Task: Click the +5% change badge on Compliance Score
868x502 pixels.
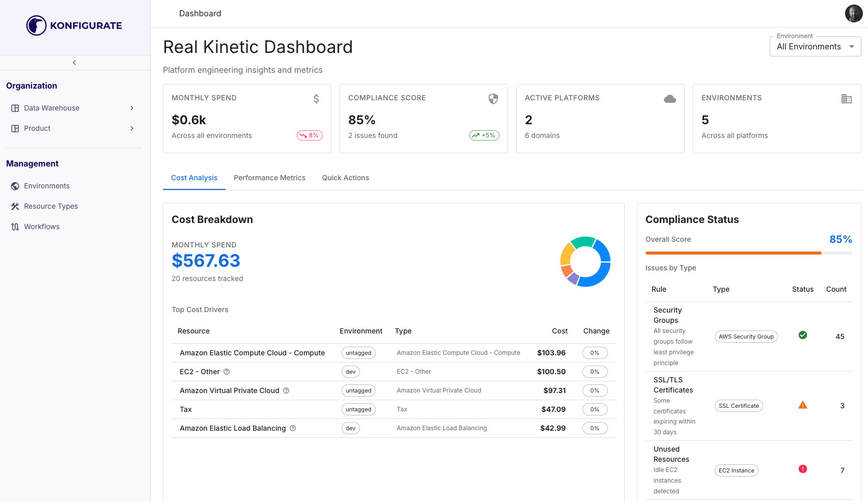Action: (484, 135)
